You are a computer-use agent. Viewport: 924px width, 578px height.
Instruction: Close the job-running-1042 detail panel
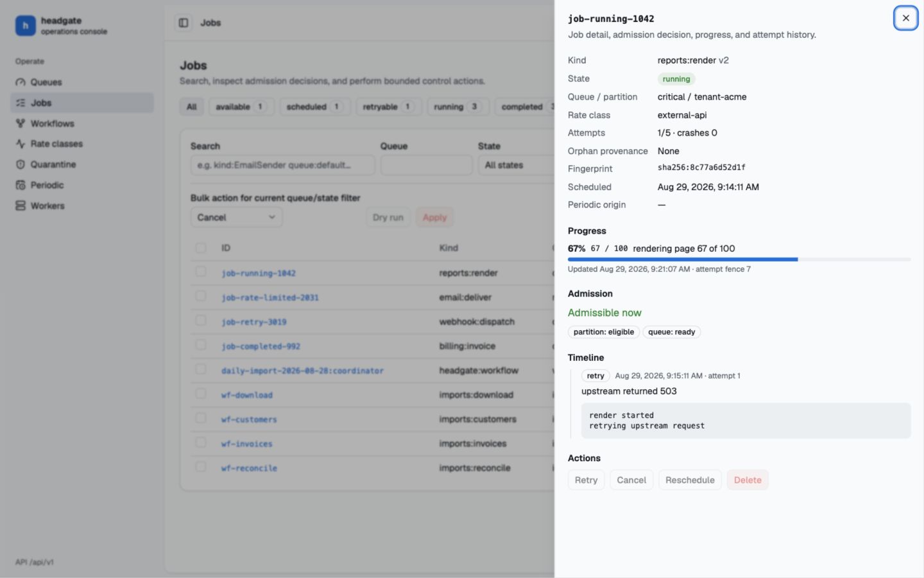(x=905, y=18)
